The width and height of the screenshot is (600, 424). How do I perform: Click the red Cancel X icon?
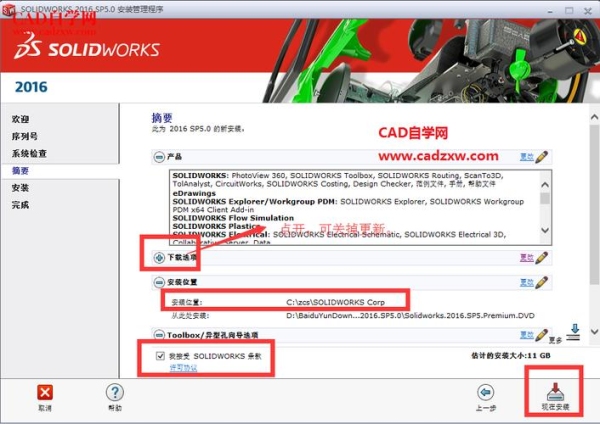coord(45,392)
